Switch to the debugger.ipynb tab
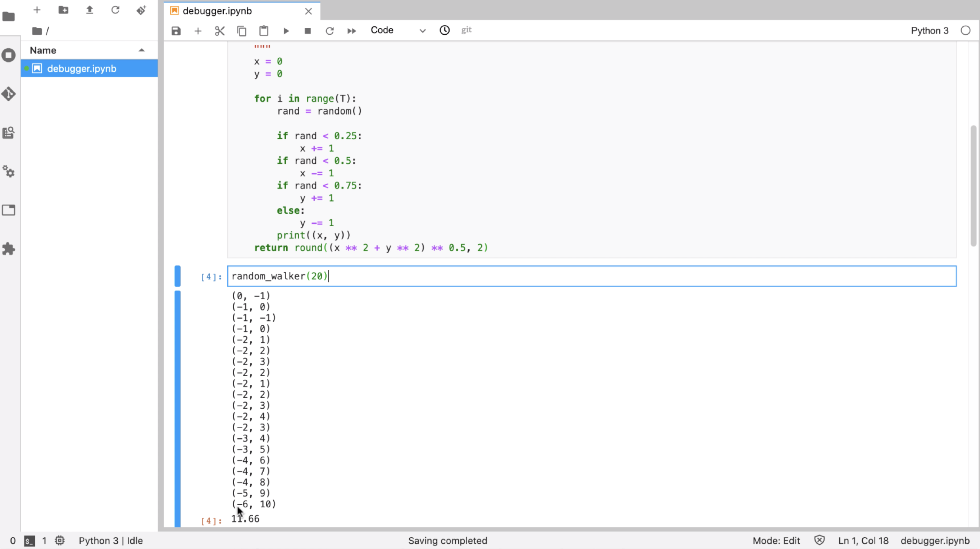Screen dimensions: 980x549 (217, 11)
